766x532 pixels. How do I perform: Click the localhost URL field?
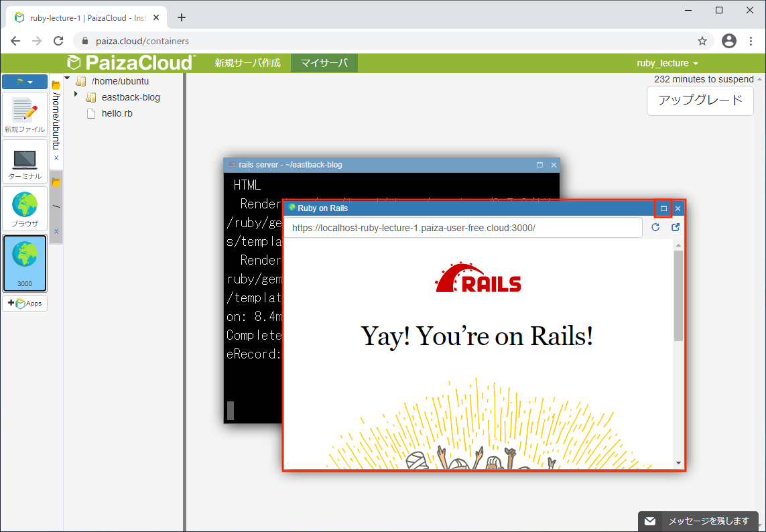coord(463,228)
